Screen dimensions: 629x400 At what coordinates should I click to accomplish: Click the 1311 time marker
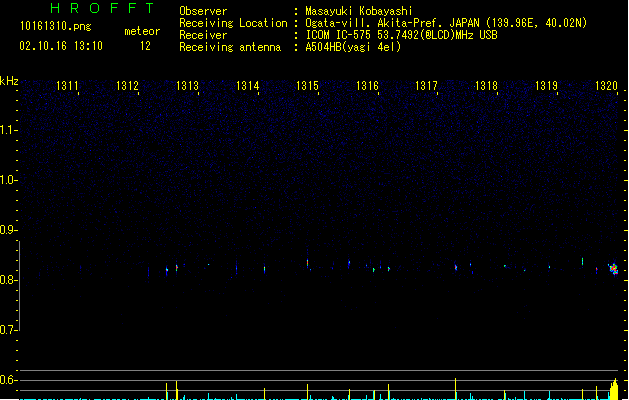[67, 85]
